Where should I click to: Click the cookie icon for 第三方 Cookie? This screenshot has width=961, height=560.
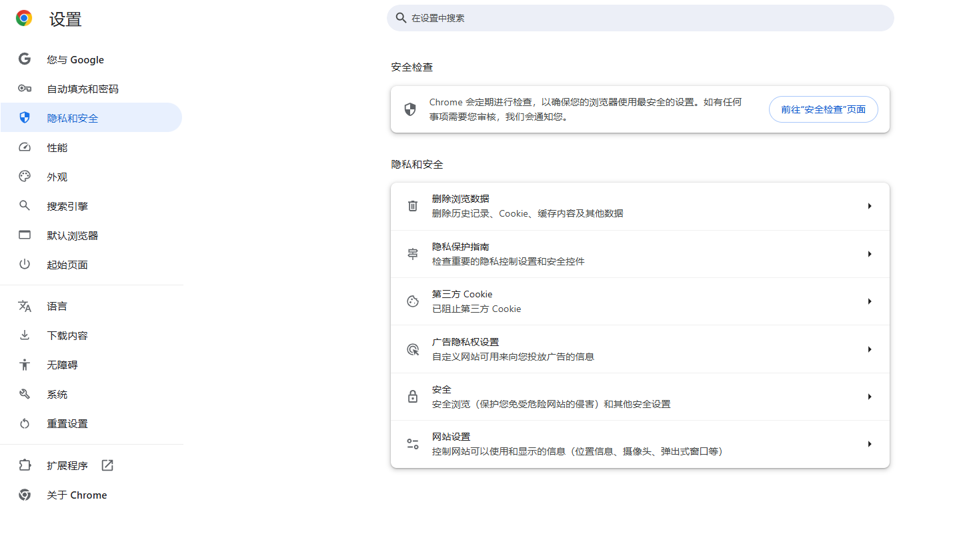[413, 301]
